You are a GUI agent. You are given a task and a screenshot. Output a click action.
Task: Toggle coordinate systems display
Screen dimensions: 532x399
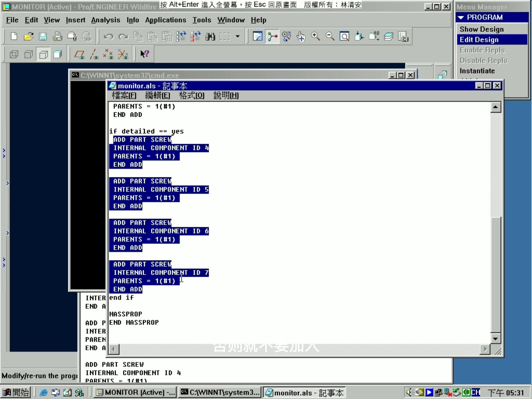point(123,54)
